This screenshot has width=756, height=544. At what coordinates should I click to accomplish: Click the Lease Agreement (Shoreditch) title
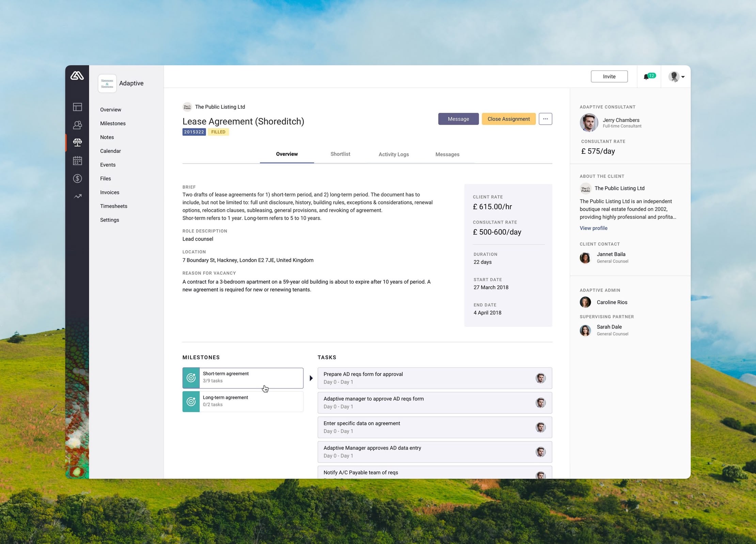click(x=243, y=121)
